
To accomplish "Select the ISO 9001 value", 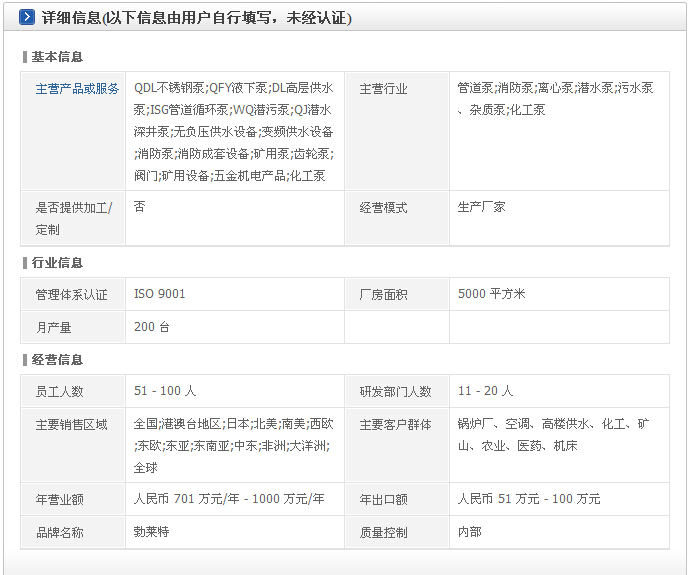I will tap(160, 294).
